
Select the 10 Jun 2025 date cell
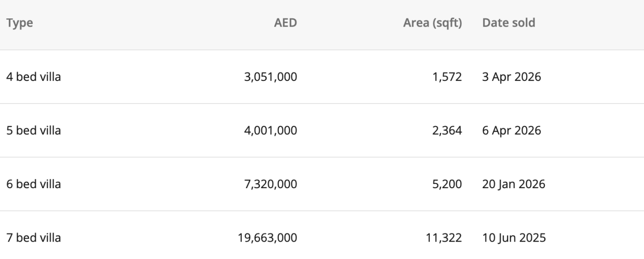pos(514,238)
